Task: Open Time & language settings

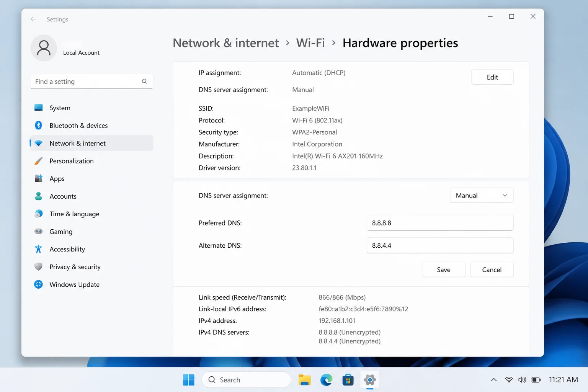Action: click(x=91, y=214)
